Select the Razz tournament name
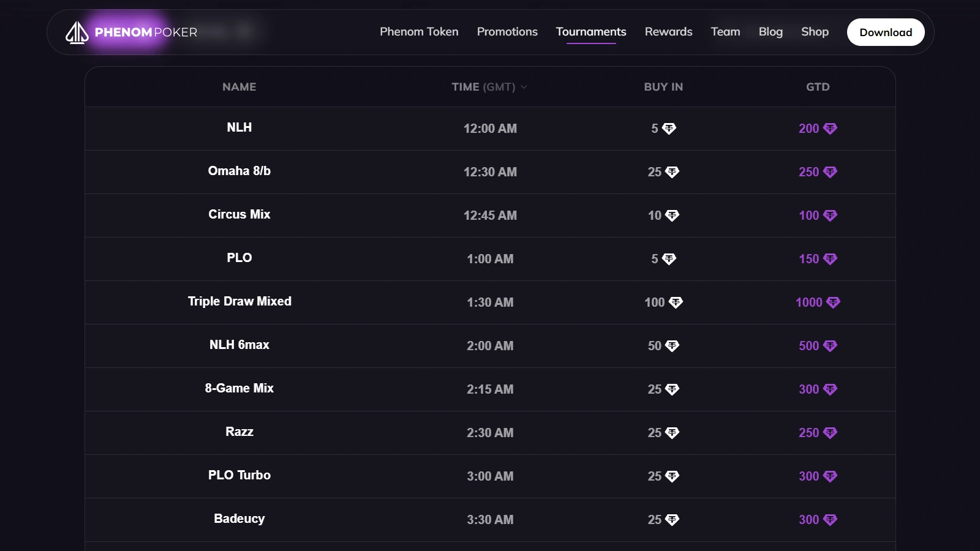Screen dimensions: 980x551 (239, 432)
